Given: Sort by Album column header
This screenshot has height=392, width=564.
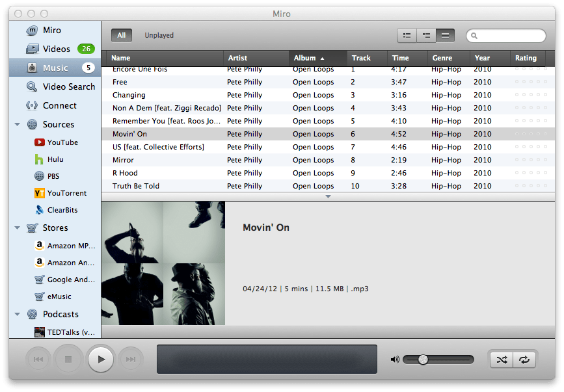Looking at the screenshot, I should click(318, 58).
